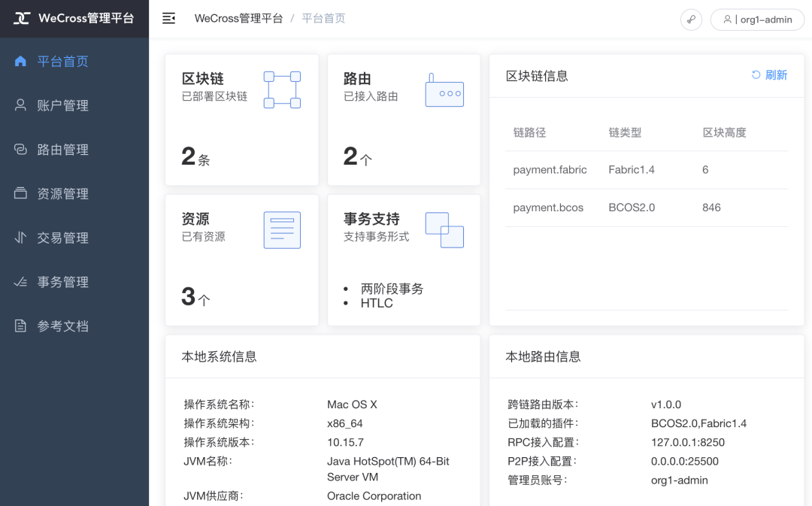812x506 pixels.
Task: Click the wrench icon in the header
Action: (691, 20)
